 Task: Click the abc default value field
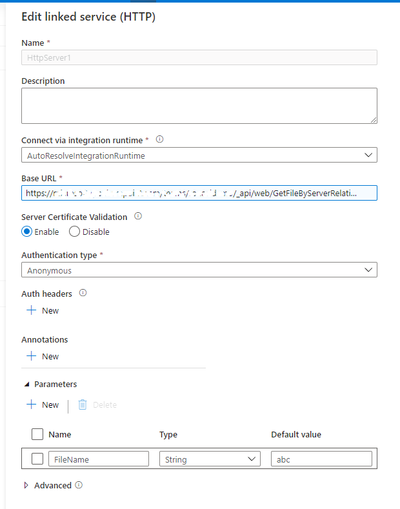321,459
